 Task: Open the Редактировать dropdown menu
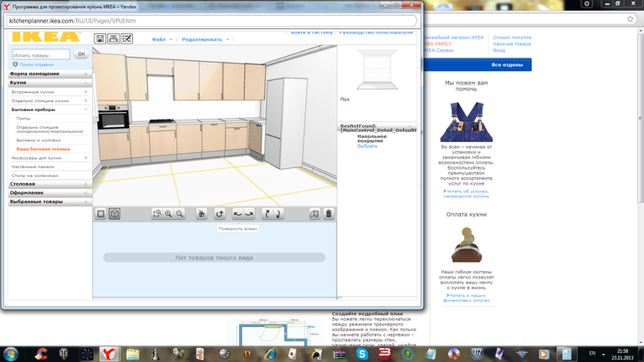click(x=203, y=39)
